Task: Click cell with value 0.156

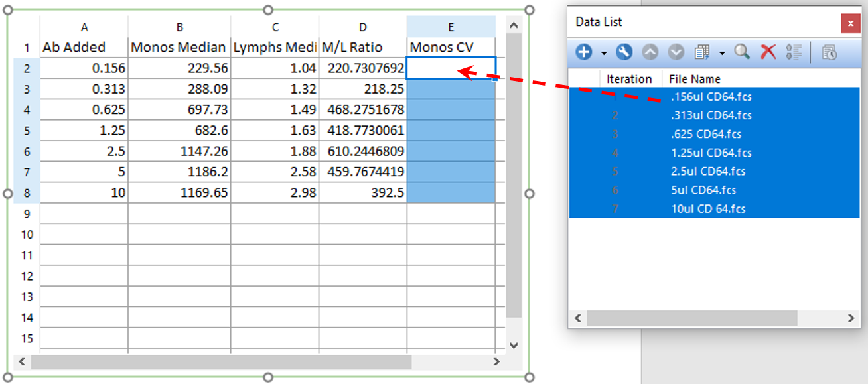Action: point(84,68)
